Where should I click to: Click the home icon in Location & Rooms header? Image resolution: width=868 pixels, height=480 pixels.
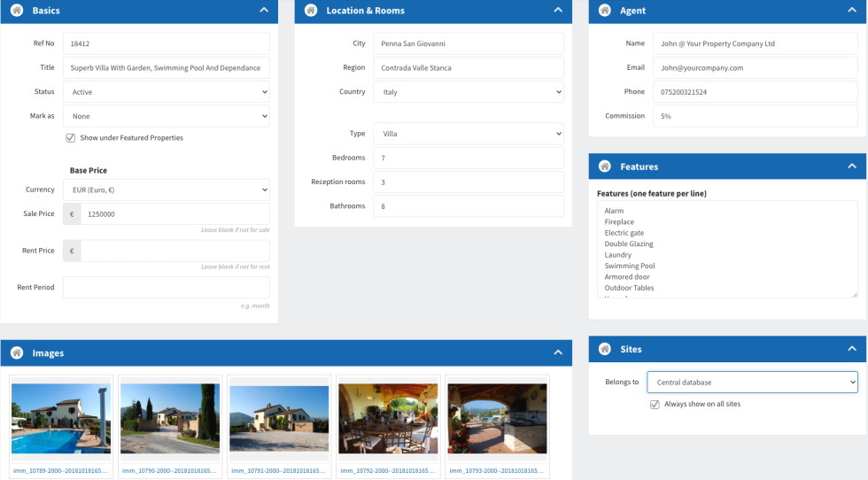[x=311, y=11]
